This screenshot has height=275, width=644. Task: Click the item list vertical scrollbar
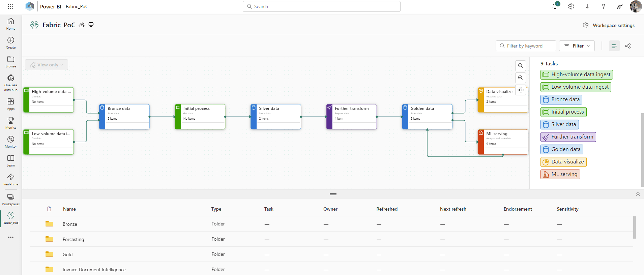(x=635, y=227)
